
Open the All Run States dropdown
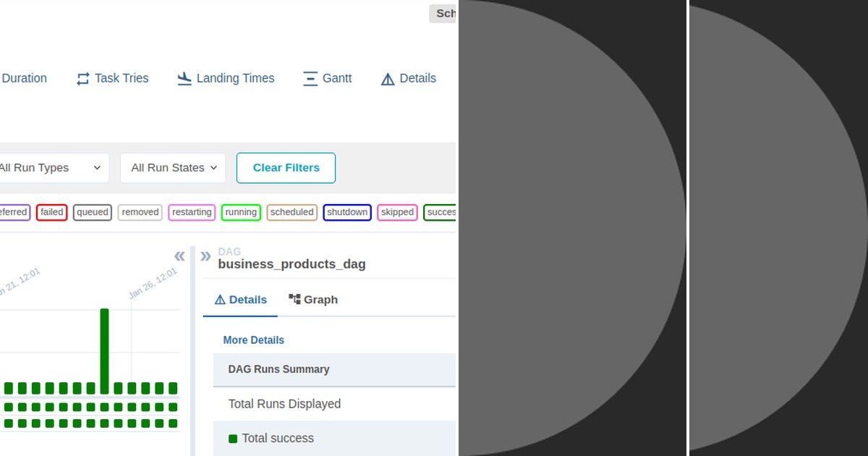(172, 168)
